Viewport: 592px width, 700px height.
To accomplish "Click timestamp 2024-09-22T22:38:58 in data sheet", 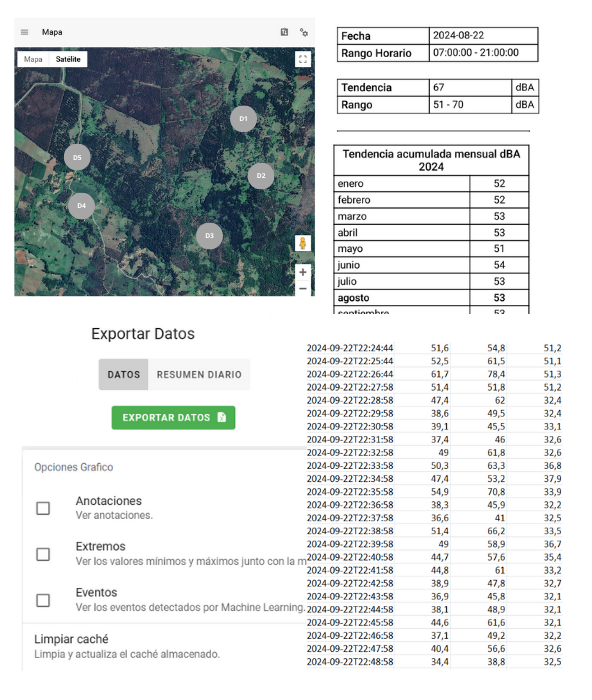I will pos(350,531).
